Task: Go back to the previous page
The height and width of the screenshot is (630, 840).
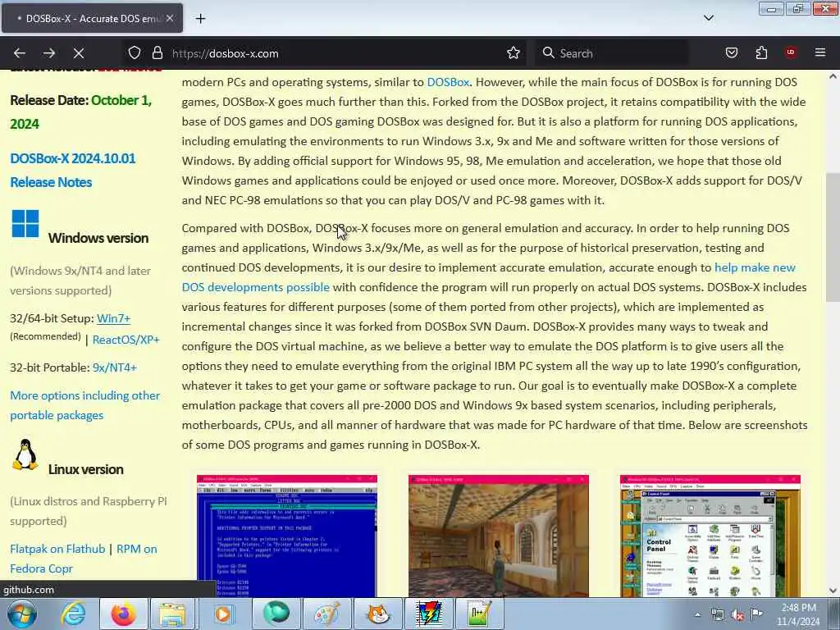Action: pyautogui.click(x=20, y=53)
